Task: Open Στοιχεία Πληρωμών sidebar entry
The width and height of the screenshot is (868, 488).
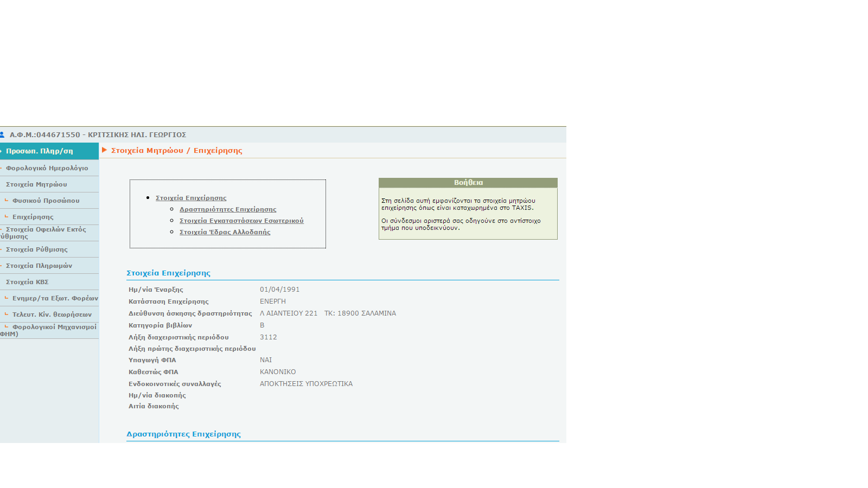Action: (39, 266)
